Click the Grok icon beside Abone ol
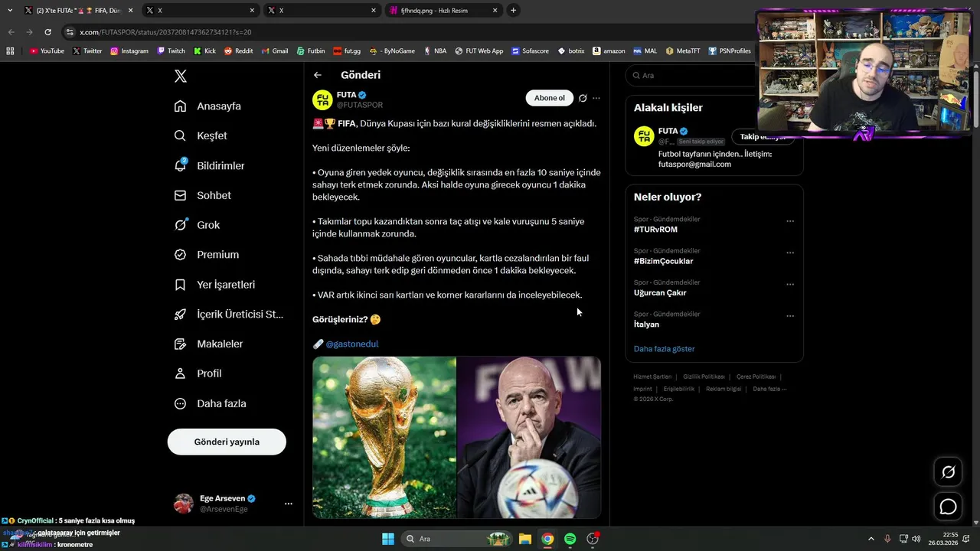This screenshot has height=551, width=980. tap(583, 98)
